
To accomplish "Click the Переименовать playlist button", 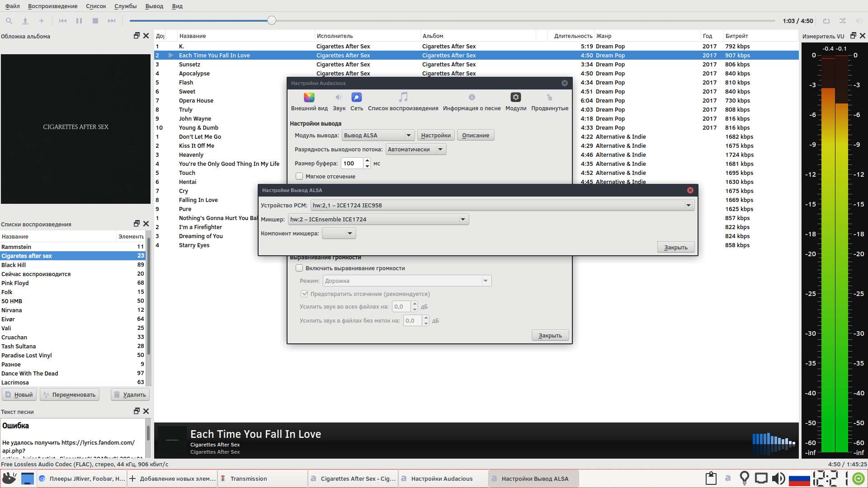I will (x=69, y=394).
